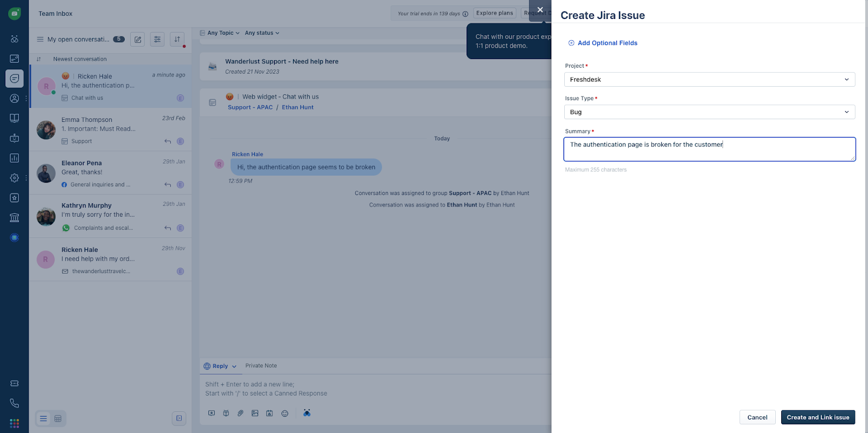Click the hamburger menu beside My open conversations

[x=40, y=39]
